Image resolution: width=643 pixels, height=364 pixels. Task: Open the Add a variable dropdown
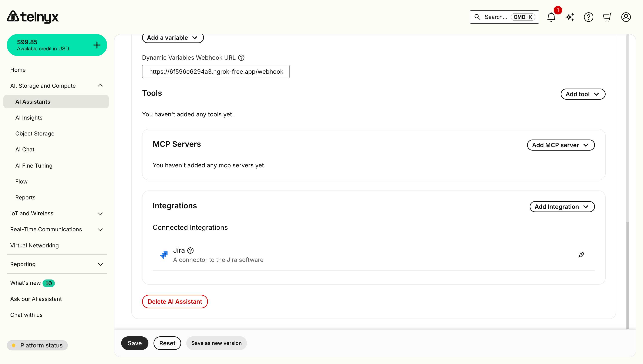pyautogui.click(x=172, y=38)
